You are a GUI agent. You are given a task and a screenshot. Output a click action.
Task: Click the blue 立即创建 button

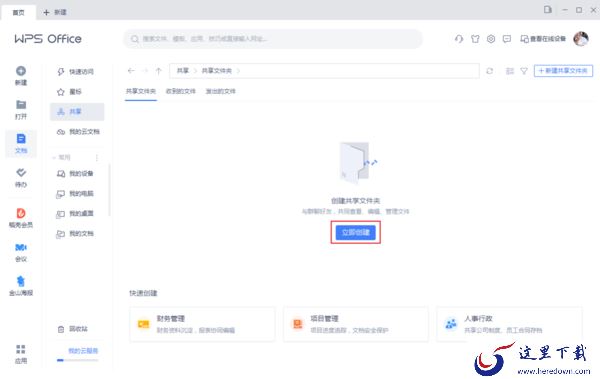(x=355, y=232)
